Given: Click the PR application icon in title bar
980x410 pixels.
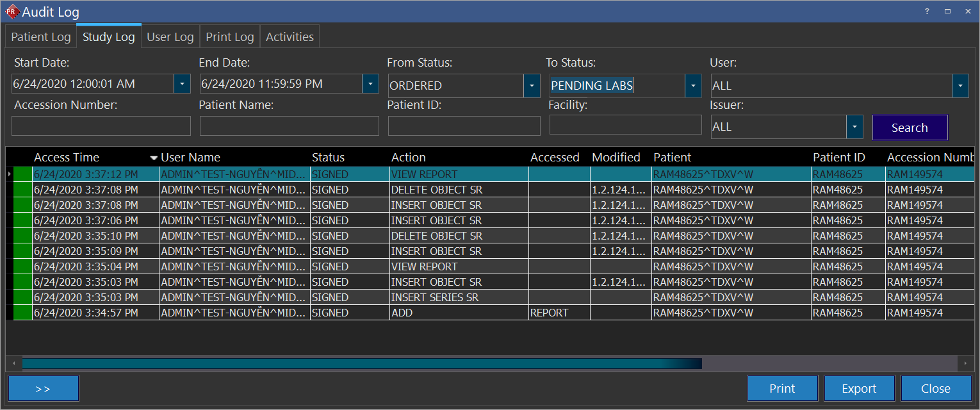Looking at the screenshot, I should (12, 12).
